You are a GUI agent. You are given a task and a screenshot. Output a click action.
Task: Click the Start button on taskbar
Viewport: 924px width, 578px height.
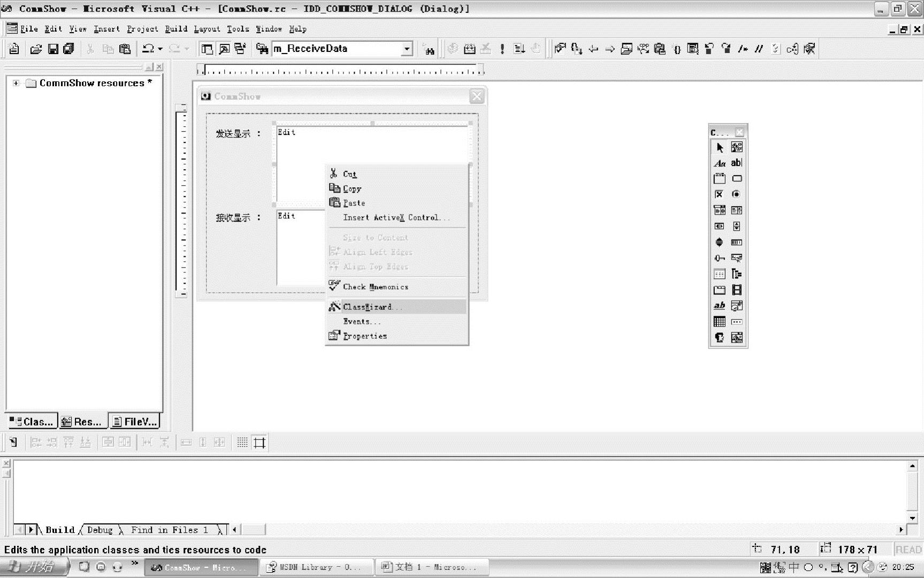tap(35, 567)
